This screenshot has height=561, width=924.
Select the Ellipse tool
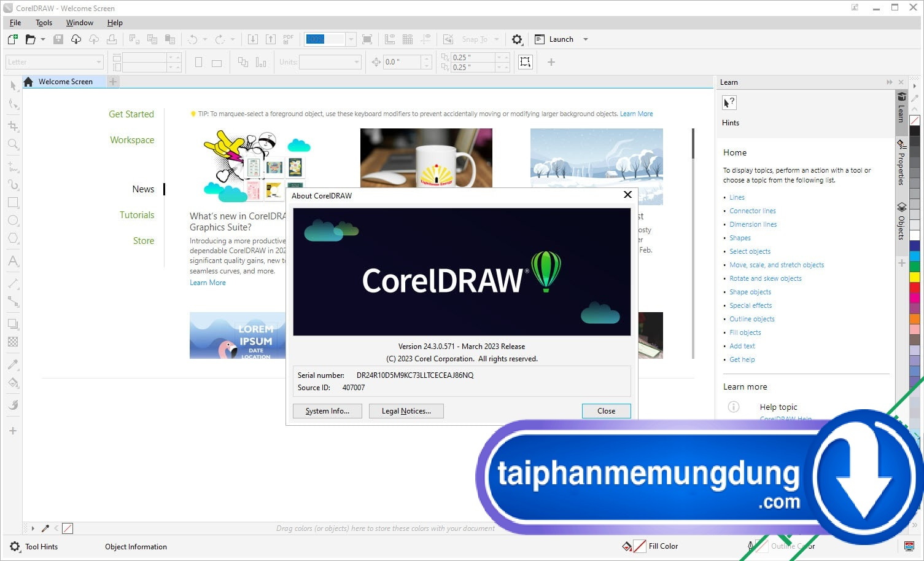[x=13, y=220]
